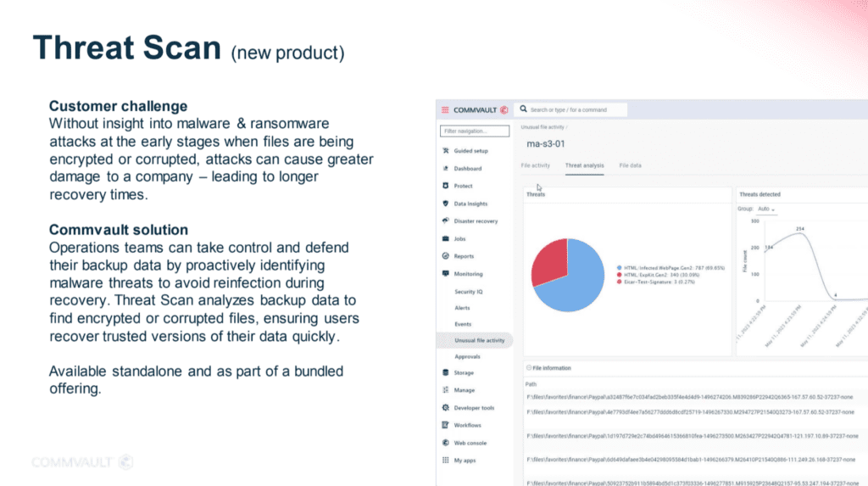Click the Web console icon

click(x=446, y=443)
